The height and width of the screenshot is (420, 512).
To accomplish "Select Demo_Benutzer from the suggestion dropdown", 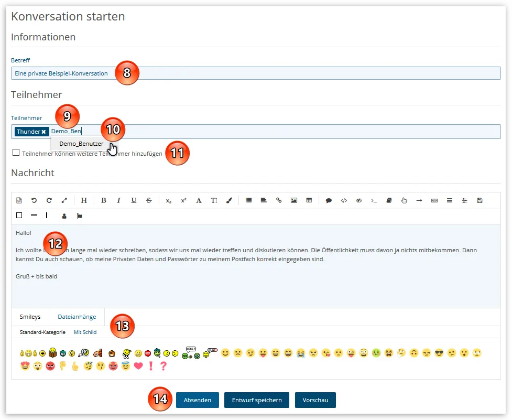I will click(x=81, y=144).
